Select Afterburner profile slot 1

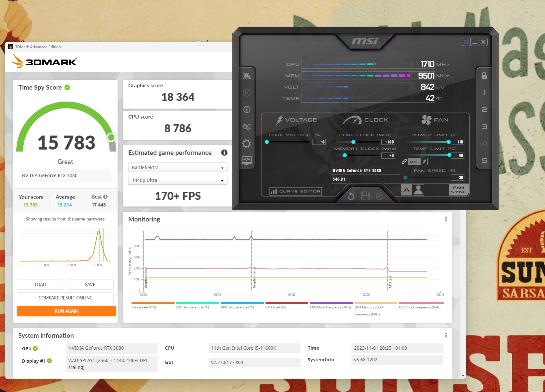pos(484,93)
